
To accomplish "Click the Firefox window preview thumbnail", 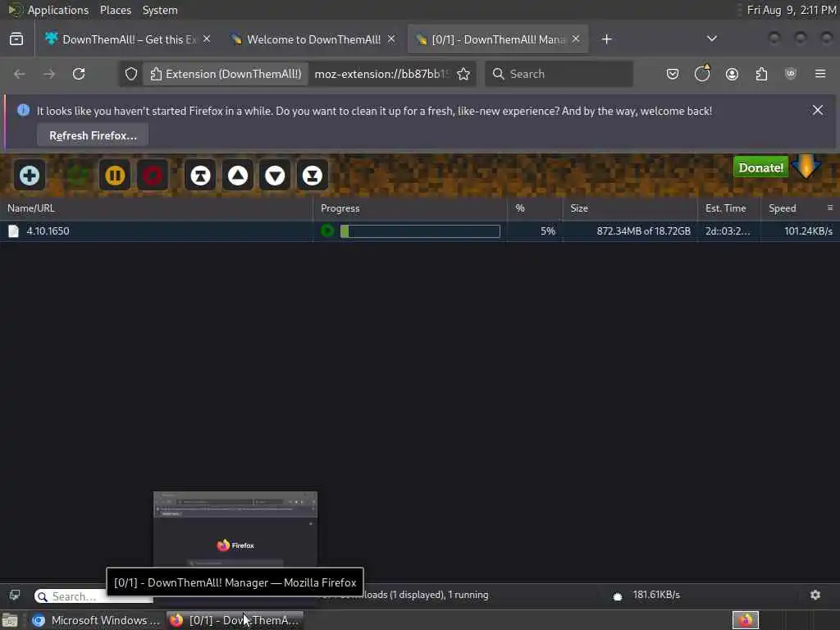I will [235, 529].
